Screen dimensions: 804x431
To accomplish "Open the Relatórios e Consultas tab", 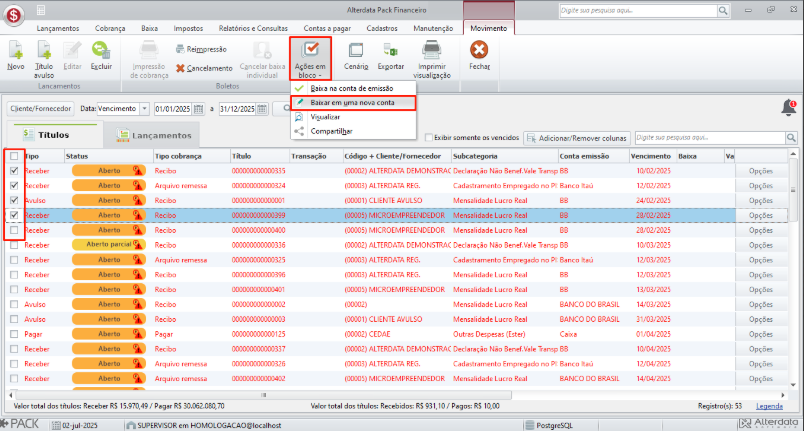I will point(253,28).
